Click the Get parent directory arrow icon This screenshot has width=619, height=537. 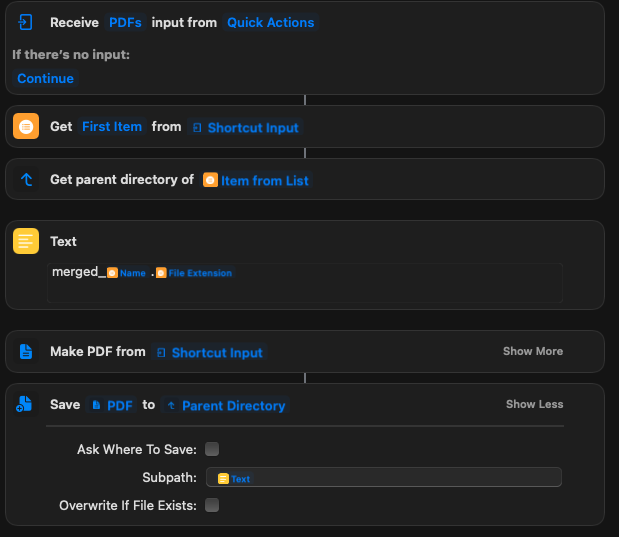tap(26, 180)
